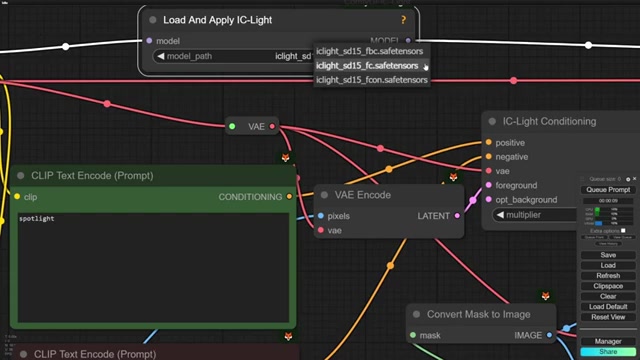Click model input port on Load And Apply IC-Light

coord(149,41)
